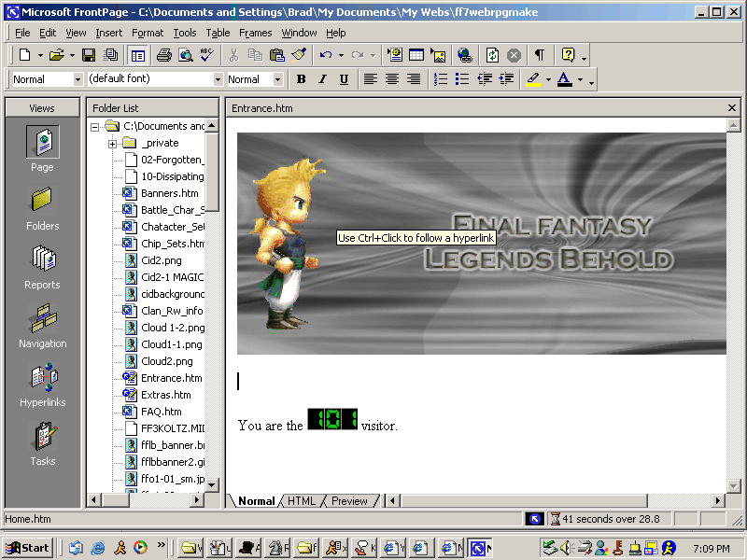The width and height of the screenshot is (747, 560).
Task: Click the Increase Indent icon
Action: [506, 79]
